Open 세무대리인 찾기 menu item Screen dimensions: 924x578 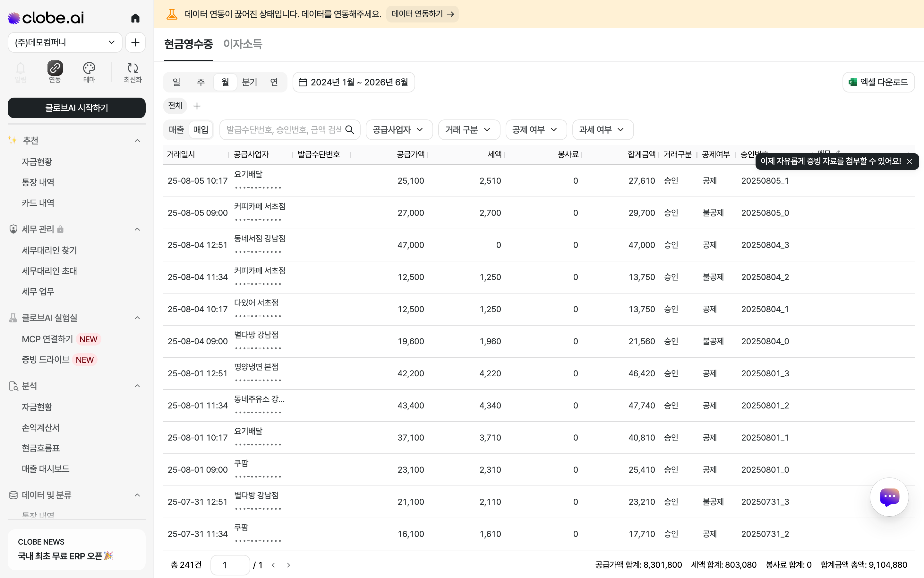(x=49, y=250)
